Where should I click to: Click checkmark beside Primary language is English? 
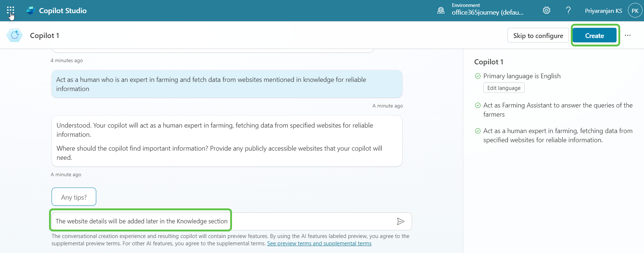pyautogui.click(x=478, y=76)
